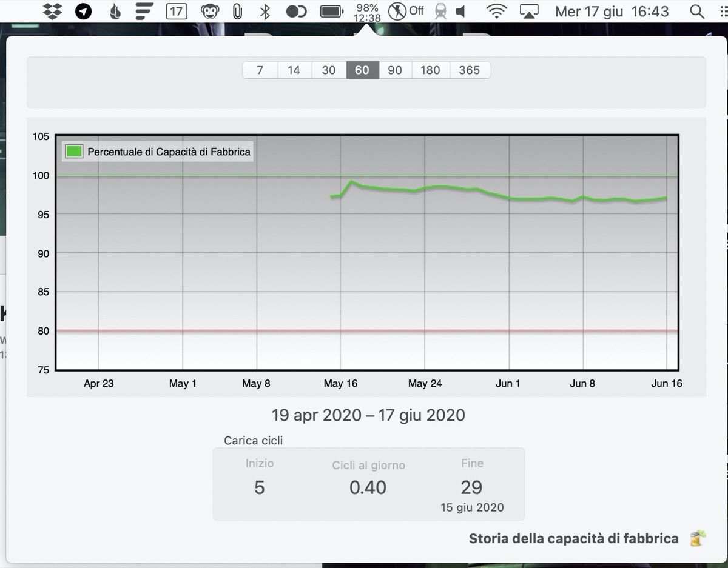This screenshot has height=568, width=728.
Task: Click the Apr 23 axis label
Action: point(99,384)
